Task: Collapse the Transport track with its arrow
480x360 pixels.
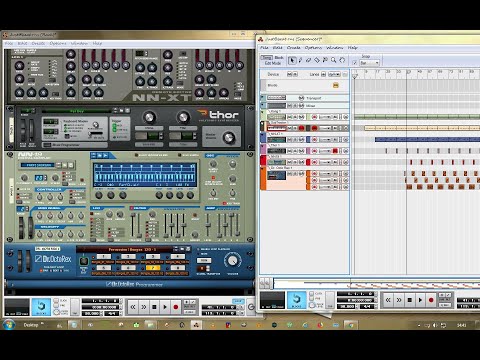Action: (263, 98)
